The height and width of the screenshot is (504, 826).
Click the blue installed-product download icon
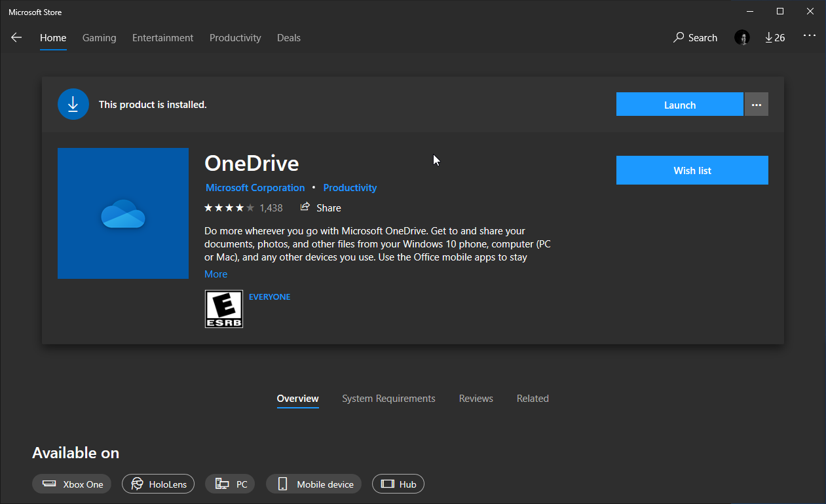click(x=73, y=103)
